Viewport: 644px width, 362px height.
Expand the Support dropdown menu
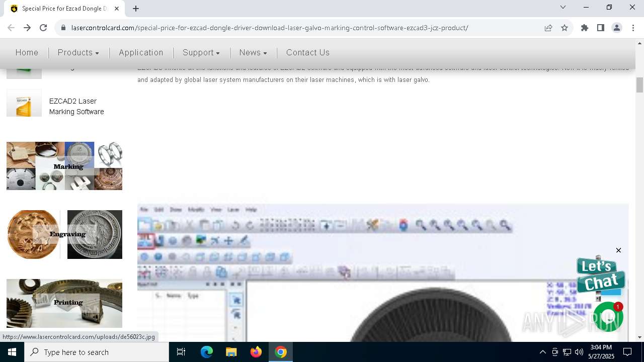201,52
